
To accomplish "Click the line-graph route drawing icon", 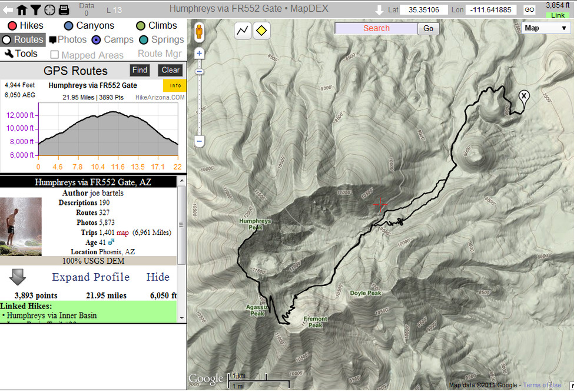I will click(243, 31).
